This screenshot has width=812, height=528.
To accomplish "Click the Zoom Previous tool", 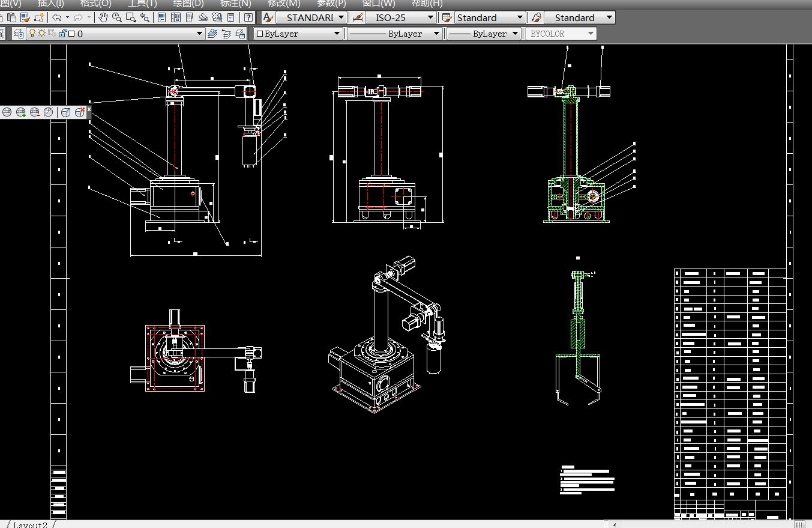I will tap(144, 17).
